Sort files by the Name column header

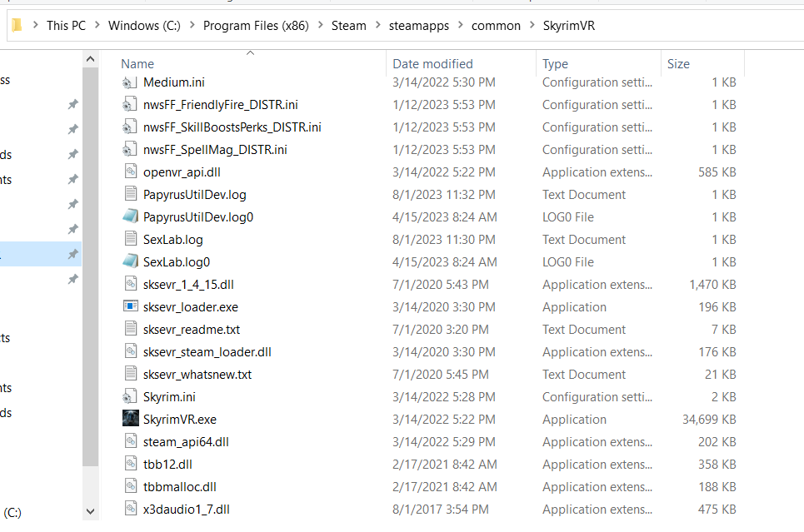(137, 64)
